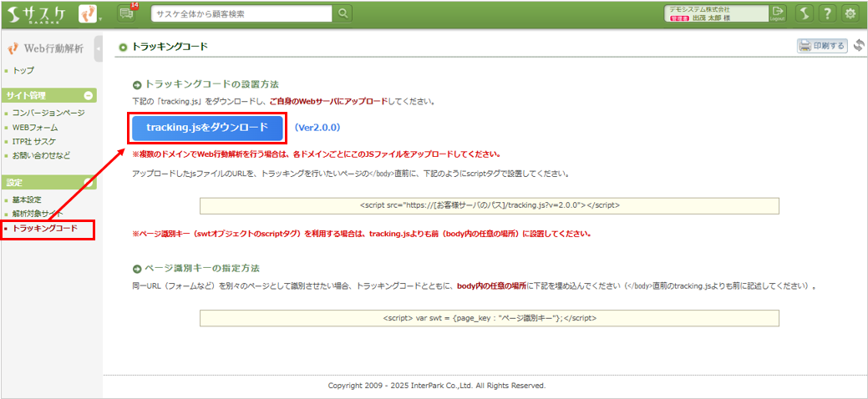
Task: Select トラッキングコード in sidebar
Action: tap(44, 228)
